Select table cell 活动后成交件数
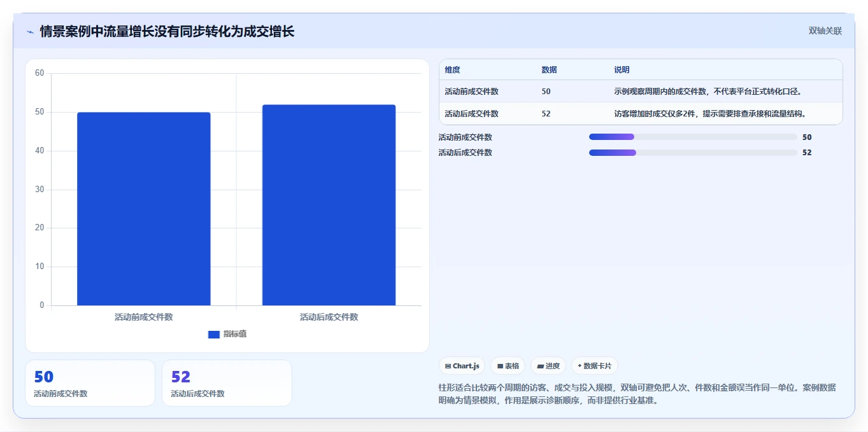 click(472, 114)
